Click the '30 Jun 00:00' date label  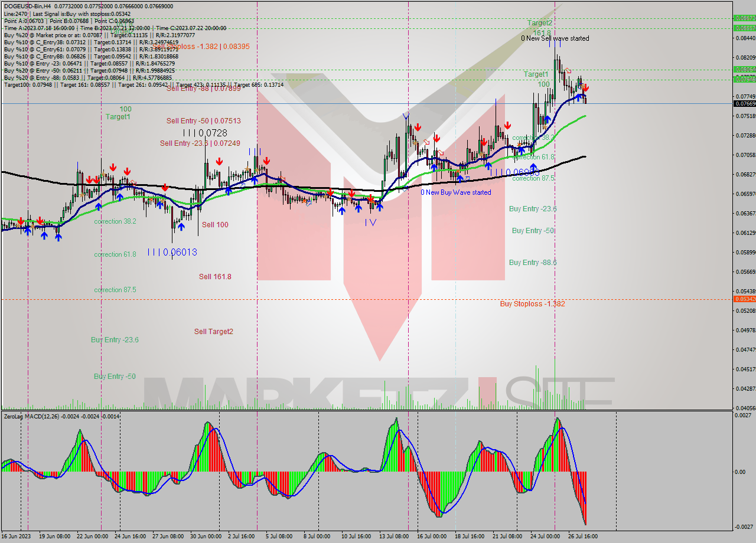click(207, 537)
